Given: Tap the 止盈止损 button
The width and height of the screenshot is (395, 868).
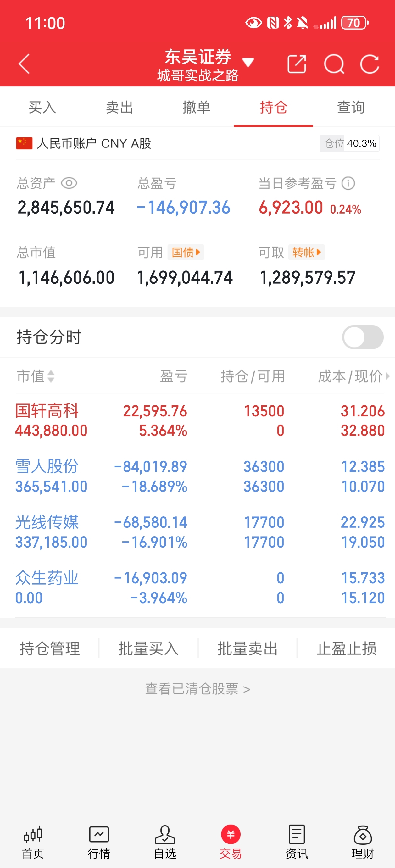Looking at the screenshot, I should pos(346,648).
